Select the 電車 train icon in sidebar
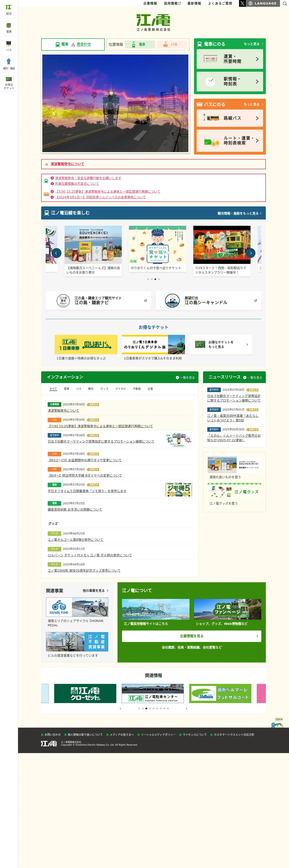This screenshot has height=868, width=289. (x=9, y=28)
